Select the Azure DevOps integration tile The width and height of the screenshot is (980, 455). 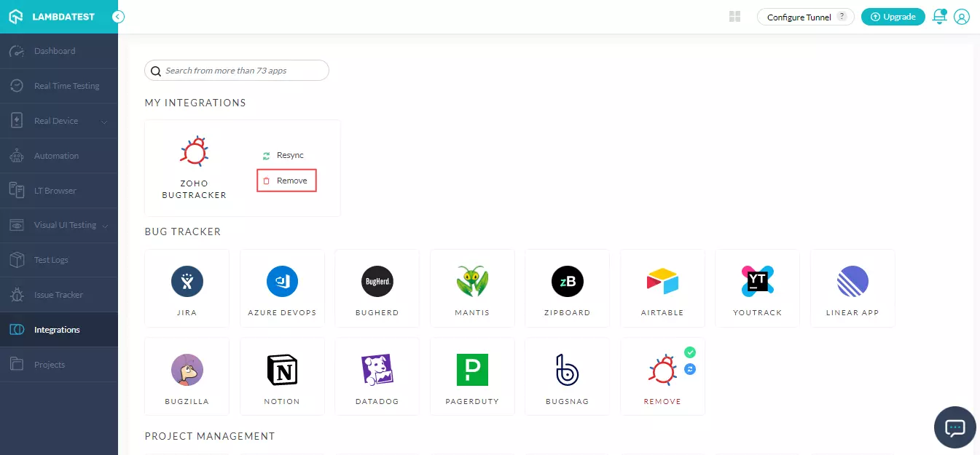[282, 282]
